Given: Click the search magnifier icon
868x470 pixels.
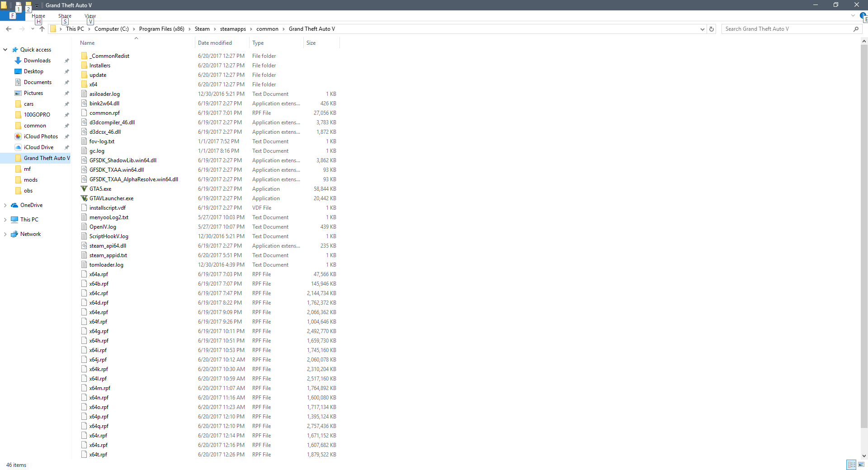Looking at the screenshot, I should click(x=856, y=29).
